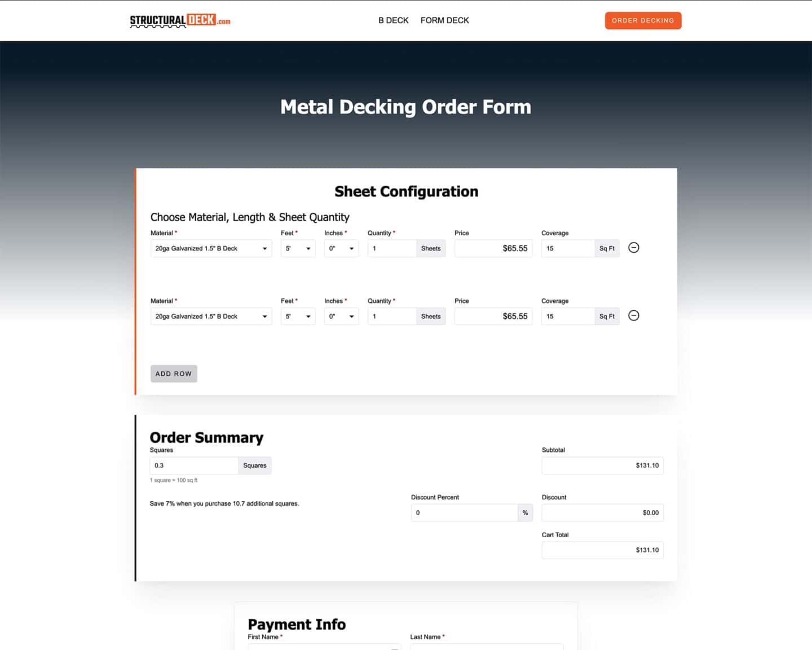Click the first row Quantity field

point(391,248)
